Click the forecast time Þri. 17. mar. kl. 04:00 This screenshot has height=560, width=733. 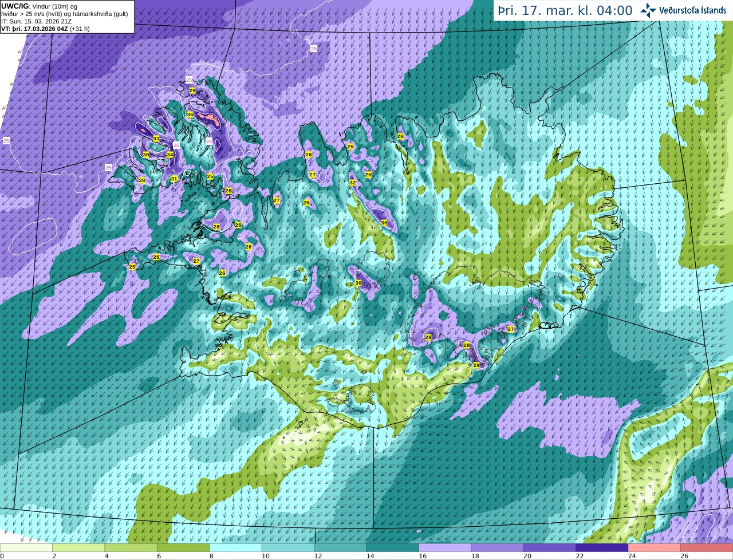point(565,11)
